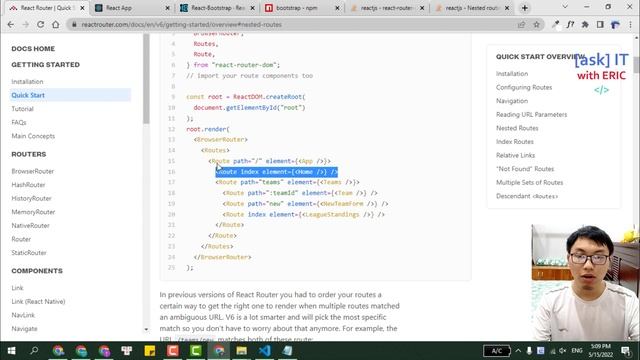Open the StaticRouter docs link

tap(29, 253)
